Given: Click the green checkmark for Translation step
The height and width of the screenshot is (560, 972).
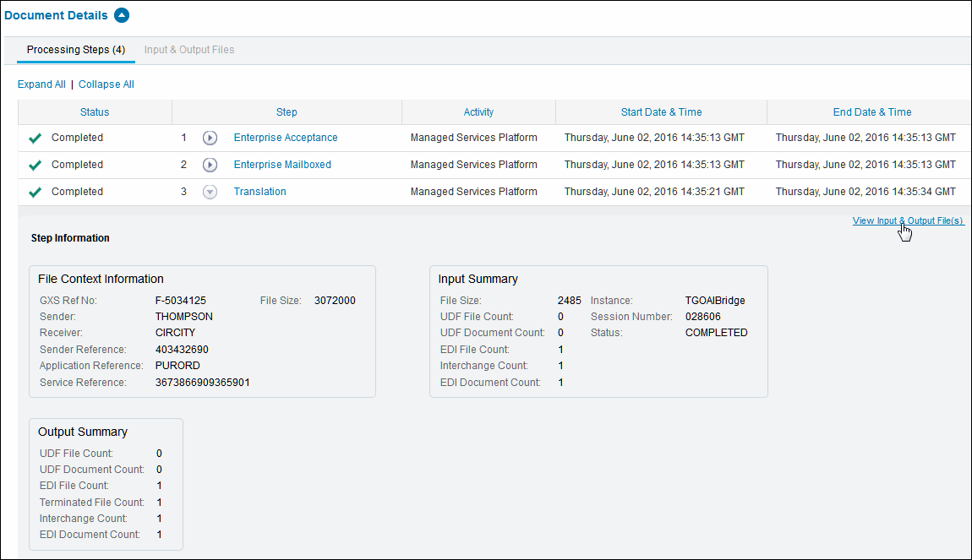Looking at the screenshot, I should (35, 193).
